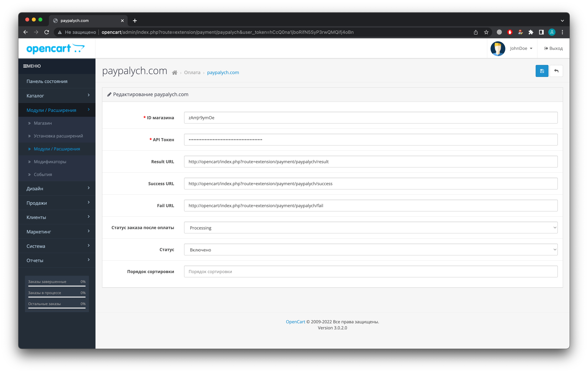Image resolution: width=588 pixels, height=373 pixels.
Task: Open the Chrome side panel icon
Action: pos(541,32)
